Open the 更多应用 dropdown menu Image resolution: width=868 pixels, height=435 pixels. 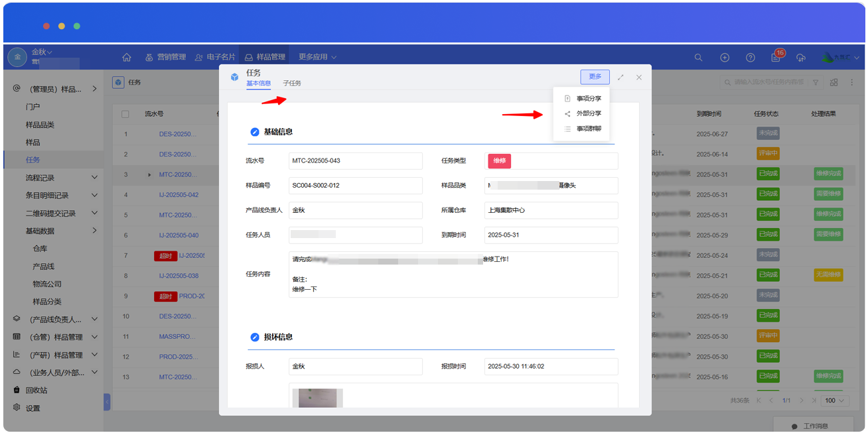(317, 58)
